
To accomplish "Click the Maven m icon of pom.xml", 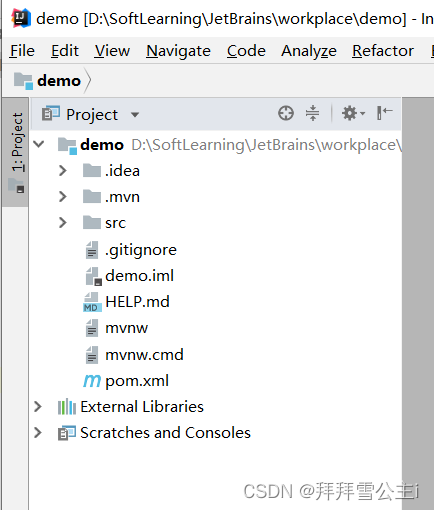I will click(x=92, y=381).
